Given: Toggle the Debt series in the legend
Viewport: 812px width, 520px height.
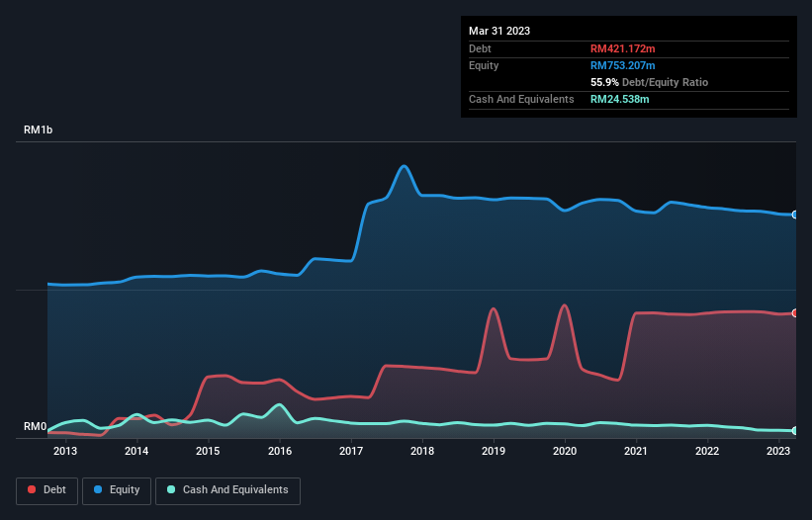Looking at the screenshot, I should tap(46, 490).
